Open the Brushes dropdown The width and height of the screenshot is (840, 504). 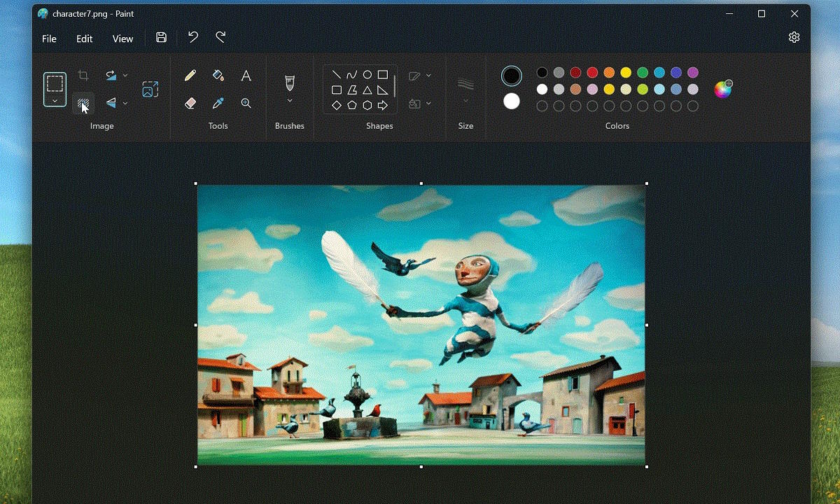[289, 99]
